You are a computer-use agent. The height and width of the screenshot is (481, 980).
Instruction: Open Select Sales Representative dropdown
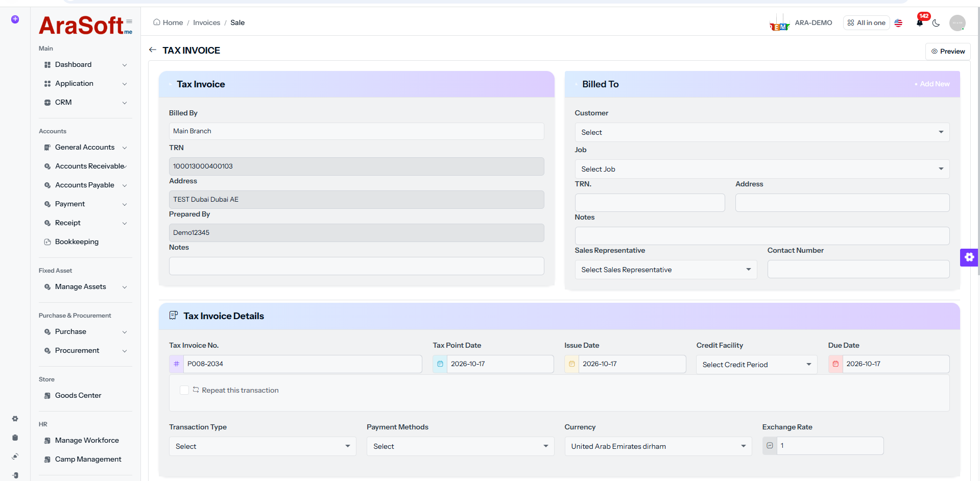click(665, 270)
